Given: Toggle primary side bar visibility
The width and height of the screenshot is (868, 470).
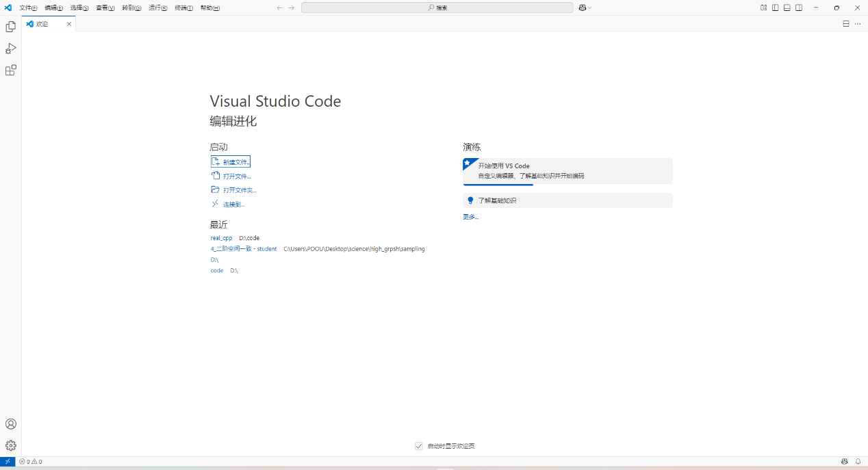Looking at the screenshot, I should pyautogui.click(x=776, y=8).
